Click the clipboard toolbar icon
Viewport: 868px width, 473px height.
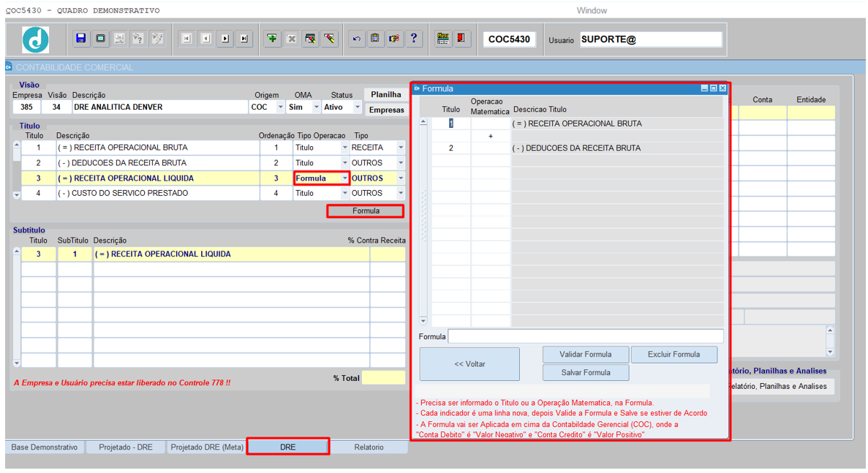pos(375,38)
